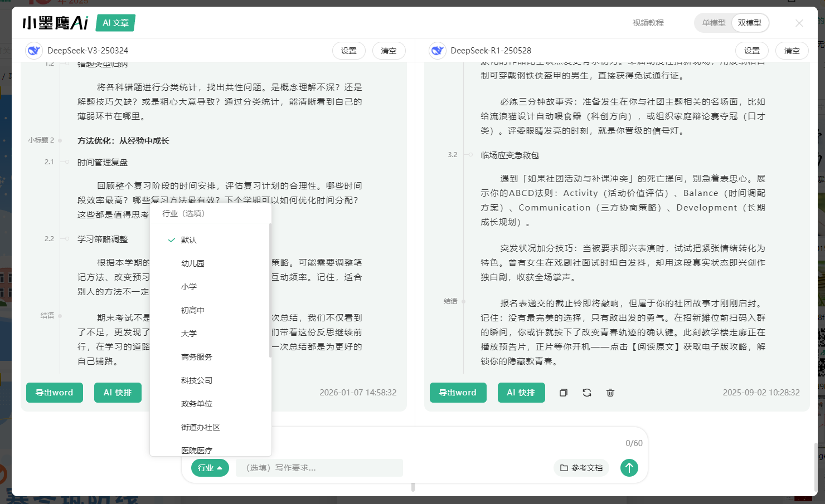The image size is (825, 504).
Task: Click the industry list scrollbar
Action: point(270,290)
